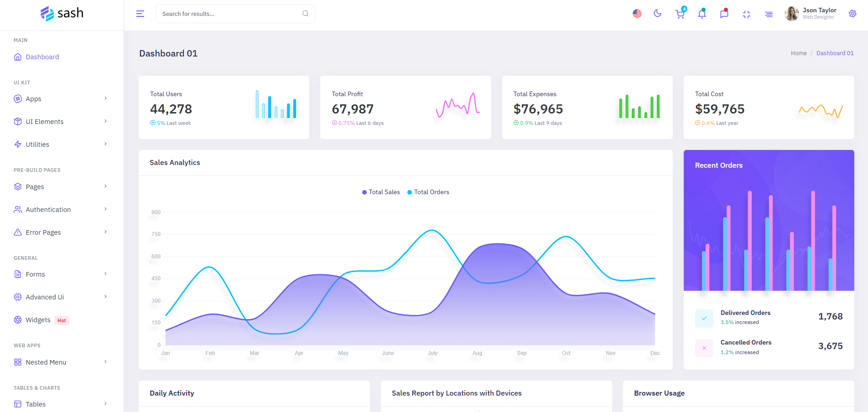Click the Error Pages warning icon
The image size is (868, 412).
[18, 232]
